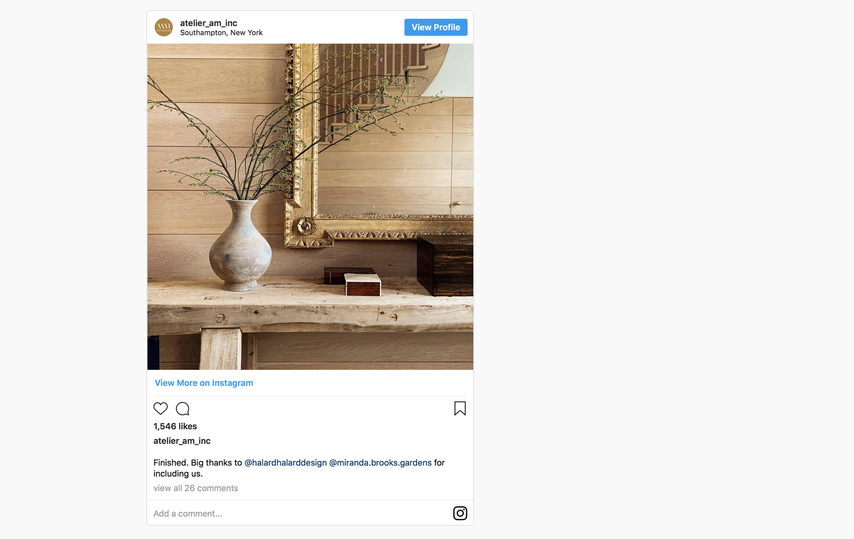854x539 pixels.
Task: Open comments via the speech bubble icon
Action: click(183, 408)
